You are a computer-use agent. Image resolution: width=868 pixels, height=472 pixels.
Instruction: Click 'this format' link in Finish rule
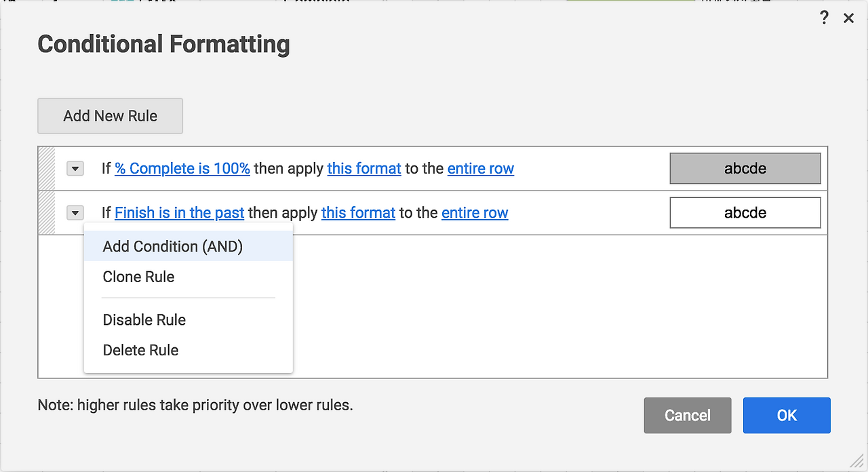[x=358, y=213]
